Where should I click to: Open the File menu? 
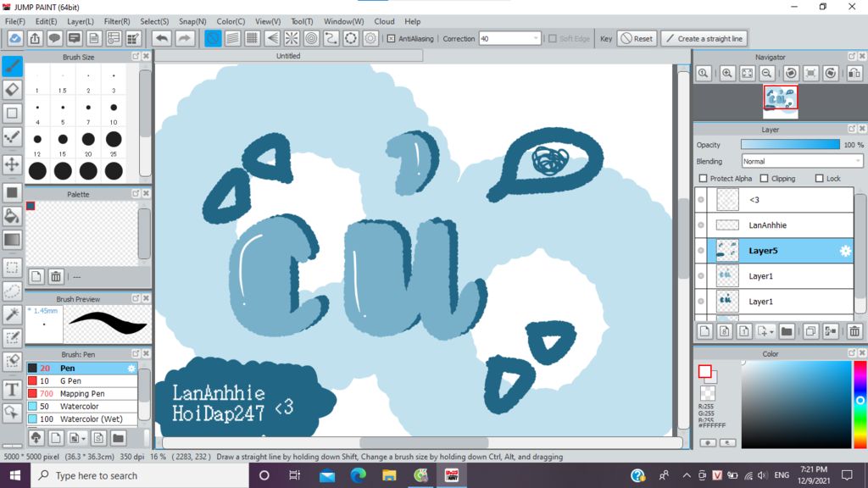15,21
